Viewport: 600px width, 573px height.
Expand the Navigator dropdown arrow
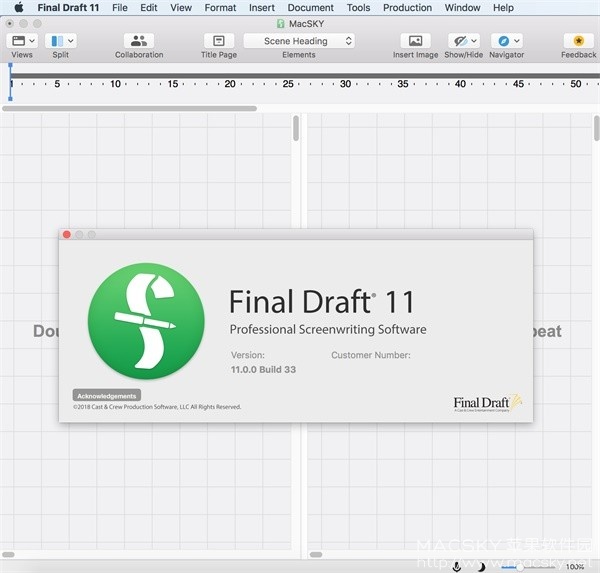click(x=517, y=41)
